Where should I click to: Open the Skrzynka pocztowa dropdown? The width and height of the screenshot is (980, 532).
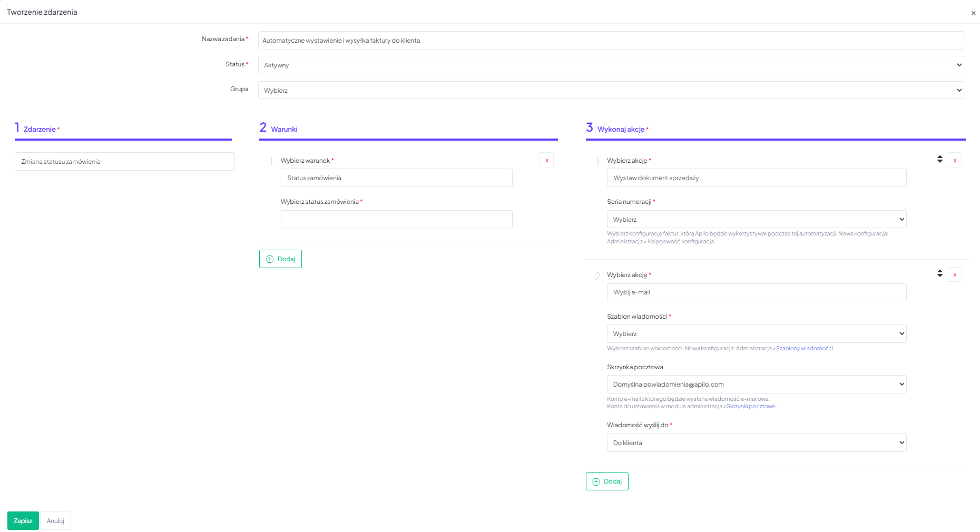tap(756, 385)
